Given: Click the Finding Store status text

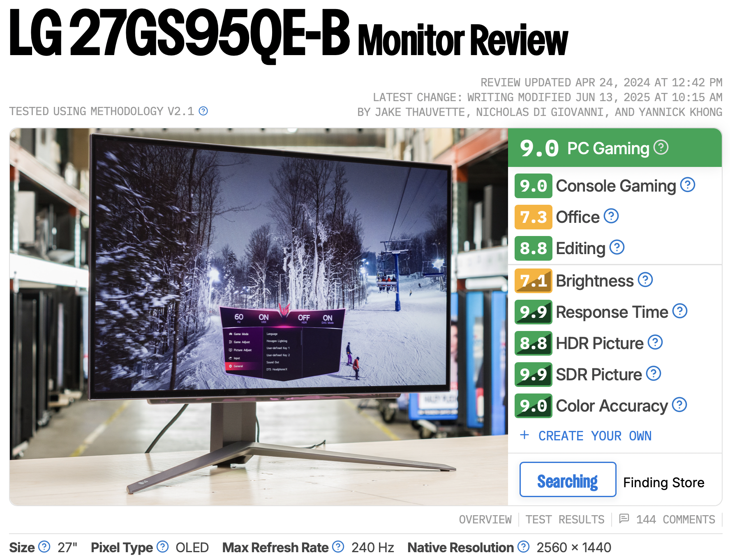Looking at the screenshot, I should click(x=663, y=482).
